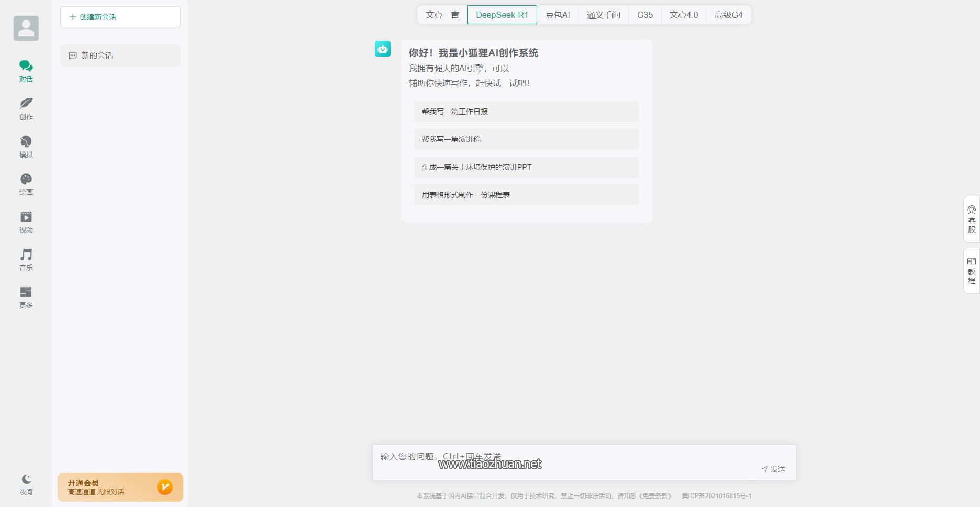The image size is (980, 507).
Task: Click 创建新会话 to start new chat
Action: 120,17
